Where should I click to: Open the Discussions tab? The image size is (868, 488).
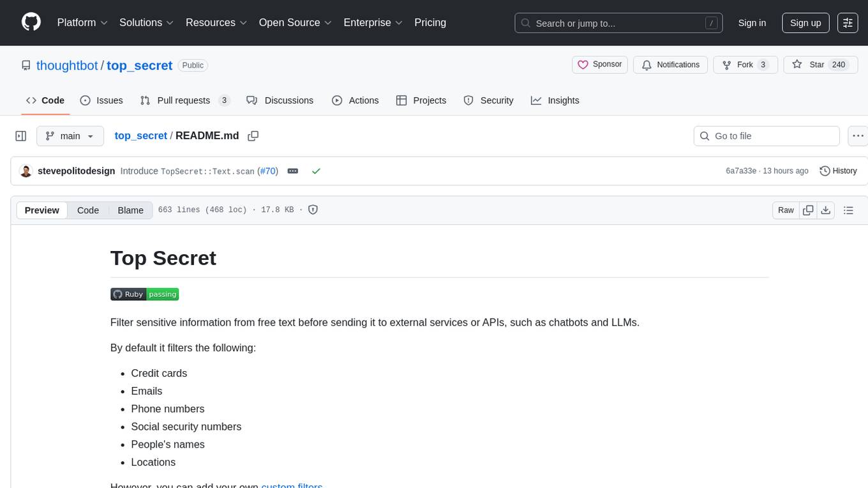280,100
